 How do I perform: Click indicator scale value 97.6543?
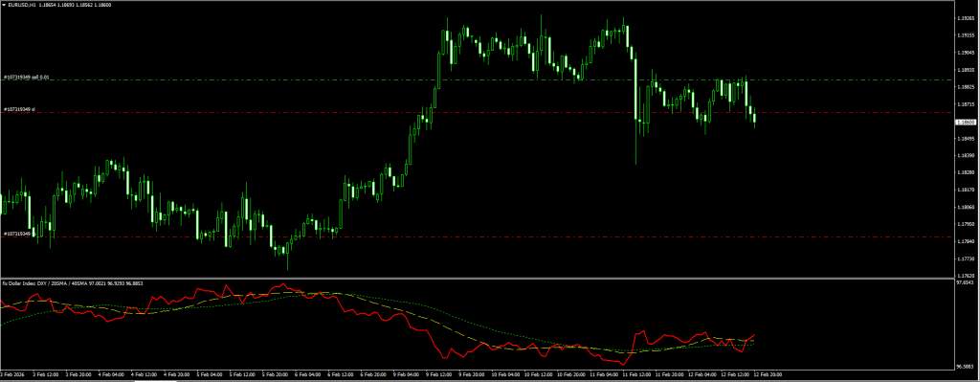point(966,282)
